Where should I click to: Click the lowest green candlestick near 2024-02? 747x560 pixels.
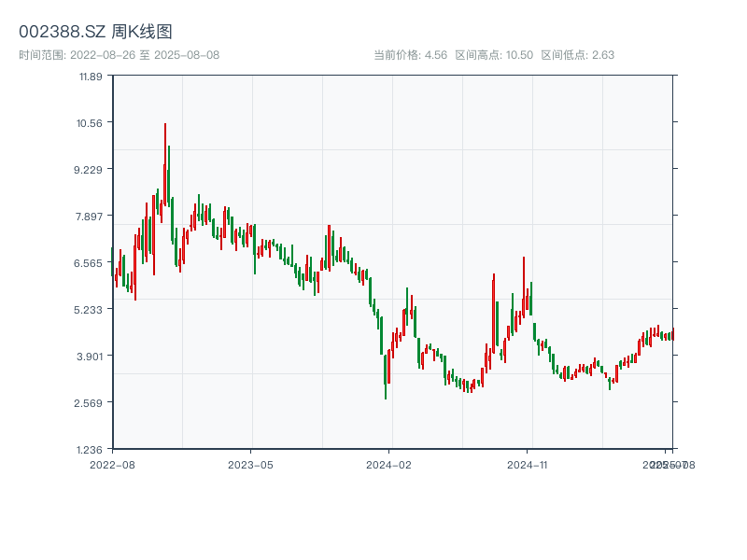(385, 377)
